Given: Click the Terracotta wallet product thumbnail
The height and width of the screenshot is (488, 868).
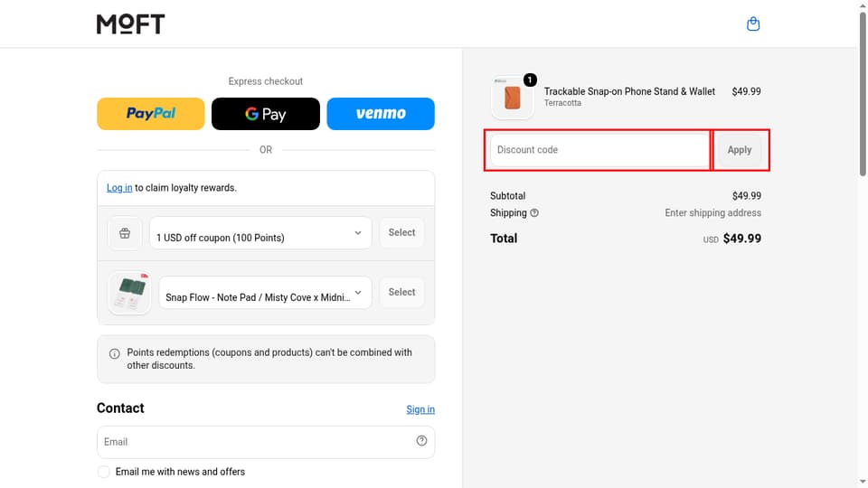Looking at the screenshot, I should click(x=512, y=97).
